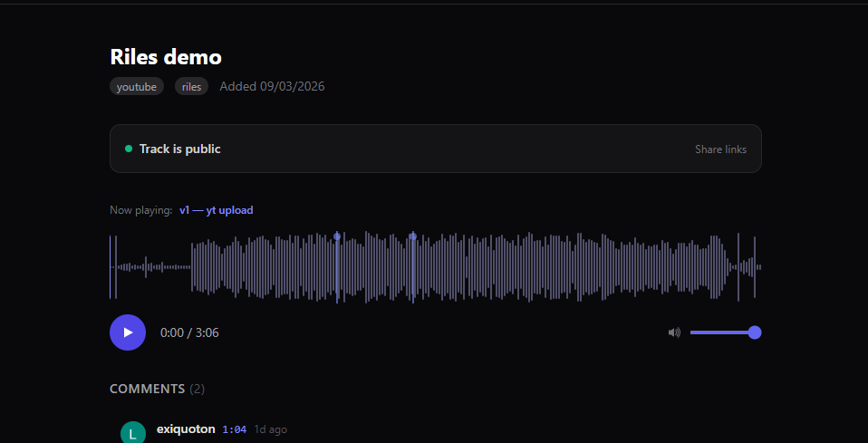Click the volume slider track
This screenshot has width=868, height=443.
point(720,332)
